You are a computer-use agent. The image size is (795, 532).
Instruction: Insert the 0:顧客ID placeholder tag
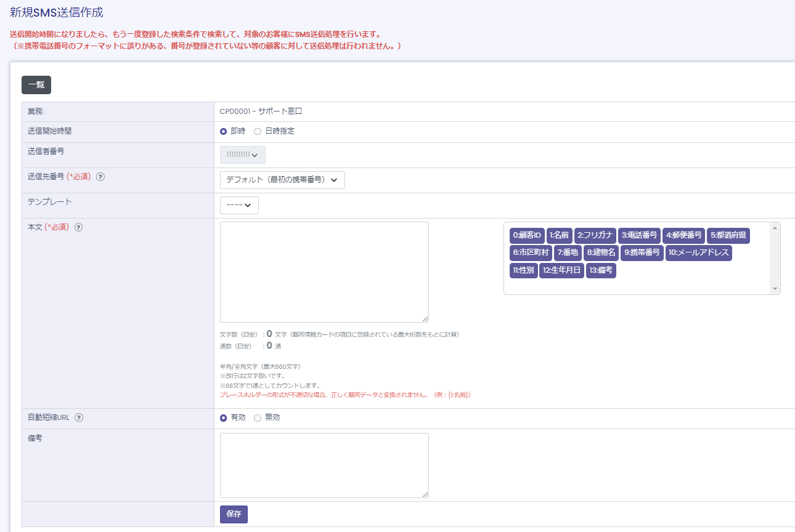coord(526,235)
